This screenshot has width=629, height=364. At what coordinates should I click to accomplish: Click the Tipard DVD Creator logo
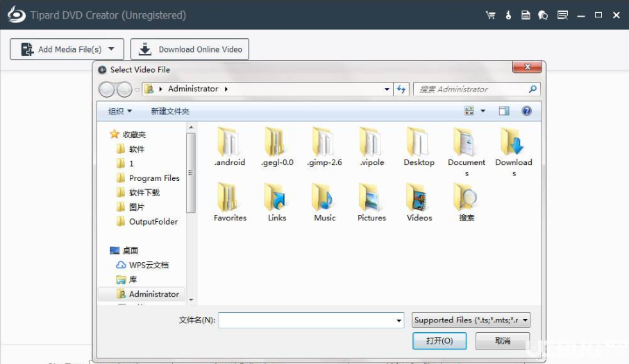(16, 15)
